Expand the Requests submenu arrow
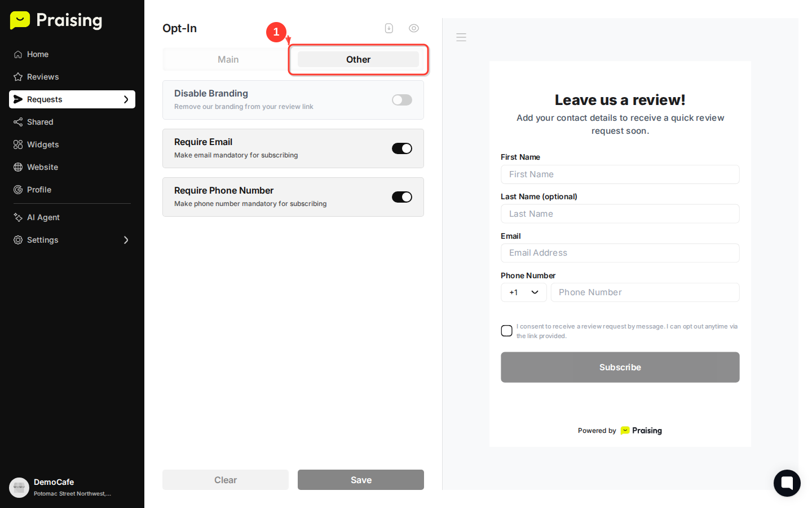Viewport: 812px width, 508px height. pyautogui.click(x=126, y=99)
